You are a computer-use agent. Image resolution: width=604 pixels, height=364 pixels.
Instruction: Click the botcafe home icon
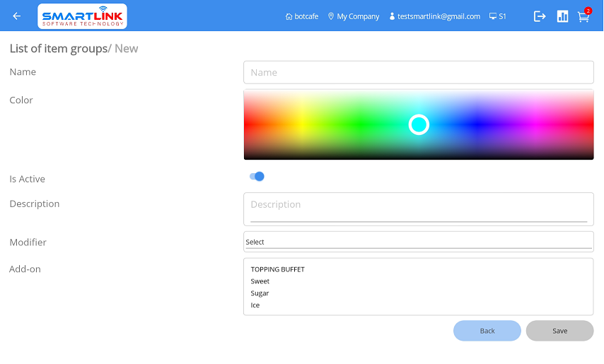tap(289, 16)
